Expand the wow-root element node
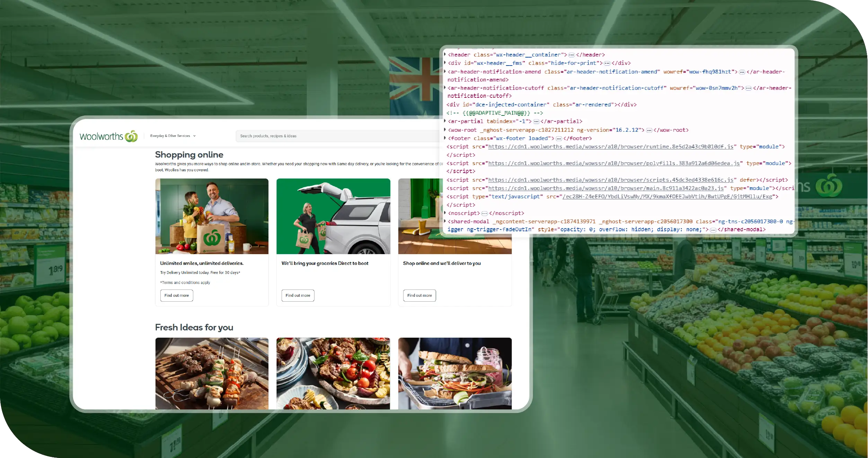Image resolution: width=868 pixels, height=458 pixels. tap(445, 130)
